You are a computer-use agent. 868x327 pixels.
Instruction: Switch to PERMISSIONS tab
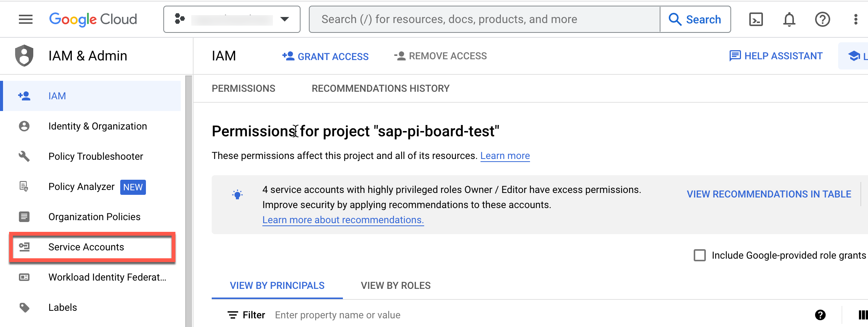coord(243,88)
